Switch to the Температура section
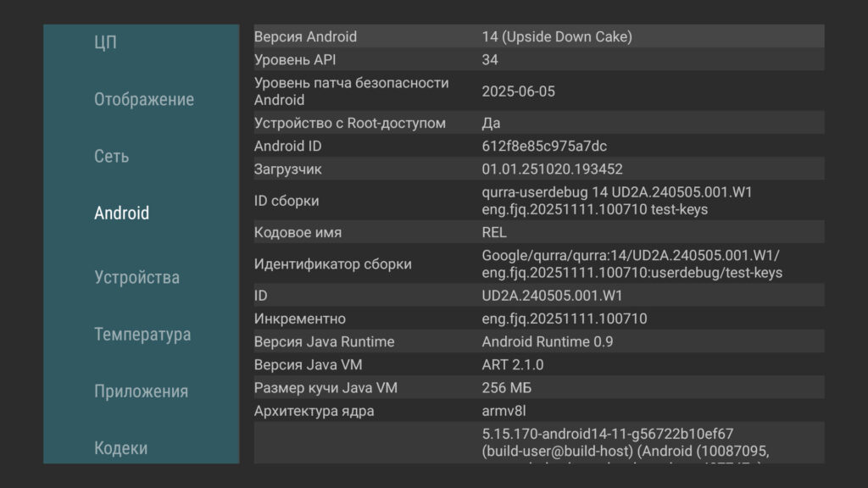Viewport: 868px width, 488px height. [x=142, y=335]
